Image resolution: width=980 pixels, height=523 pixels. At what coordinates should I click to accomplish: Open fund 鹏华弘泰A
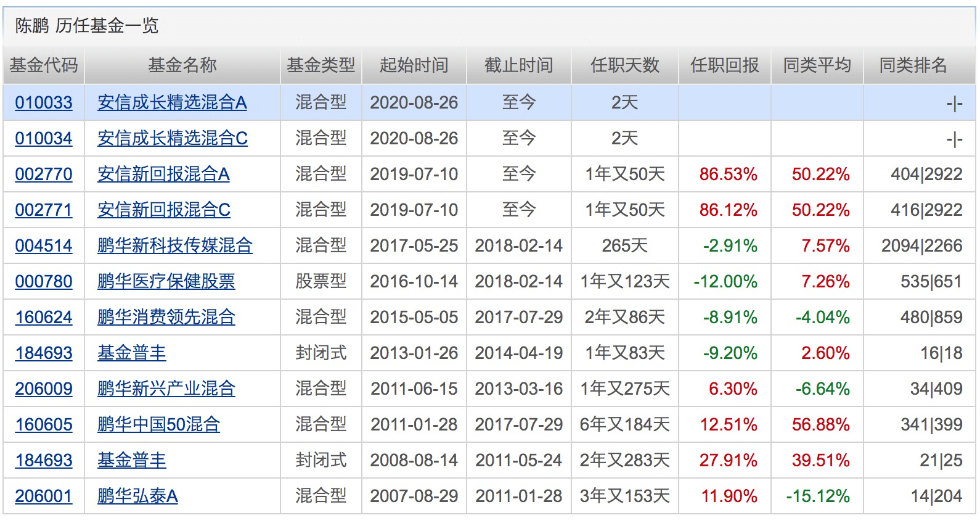click(137, 496)
